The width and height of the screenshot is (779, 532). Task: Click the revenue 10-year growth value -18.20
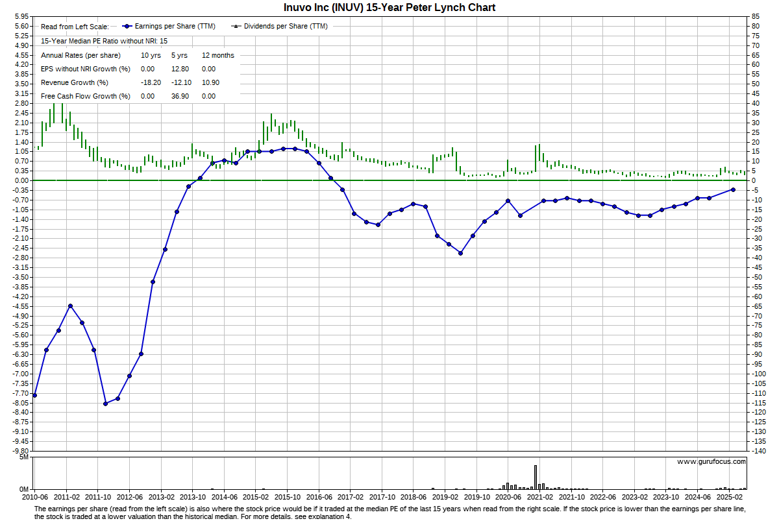[x=151, y=82]
